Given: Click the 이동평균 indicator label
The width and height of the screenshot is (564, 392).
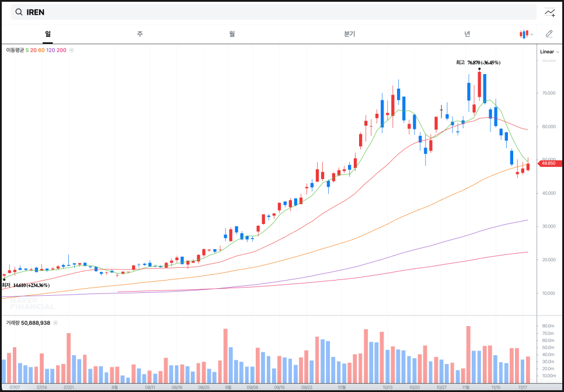Looking at the screenshot, I should pyautogui.click(x=15, y=50).
